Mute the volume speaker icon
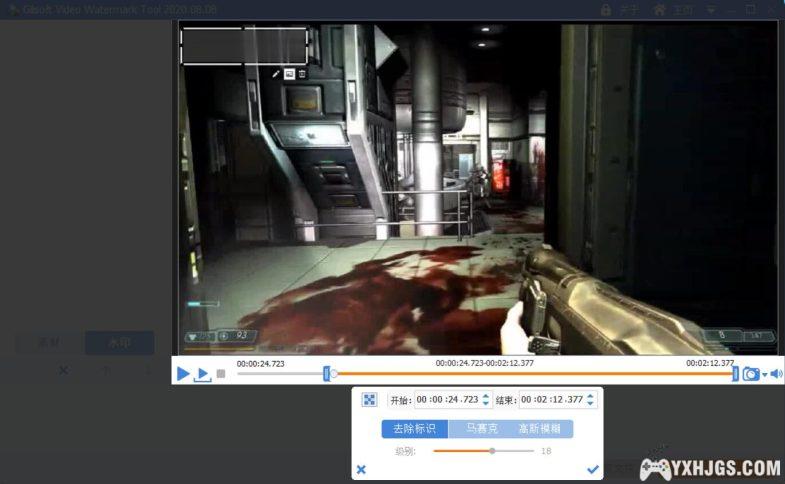785x484 pixels. click(x=776, y=374)
